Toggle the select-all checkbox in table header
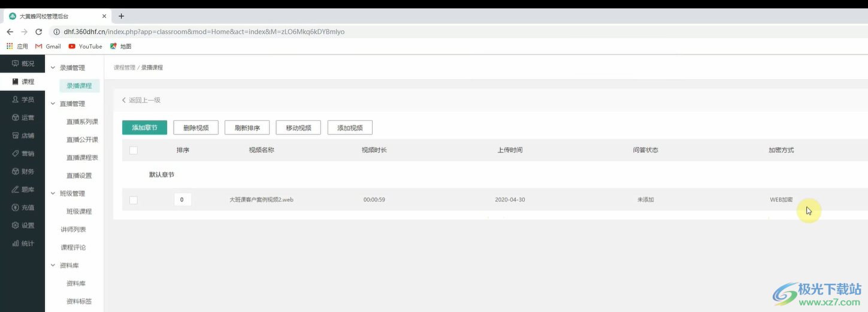The width and height of the screenshot is (868, 312). click(134, 150)
